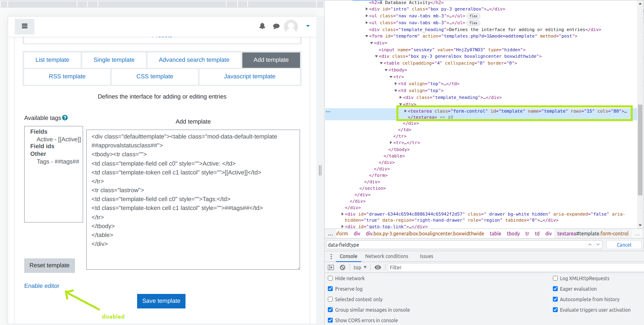The height and width of the screenshot is (325, 644).
Task: Open RSS template tab
Action: coord(67,76)
